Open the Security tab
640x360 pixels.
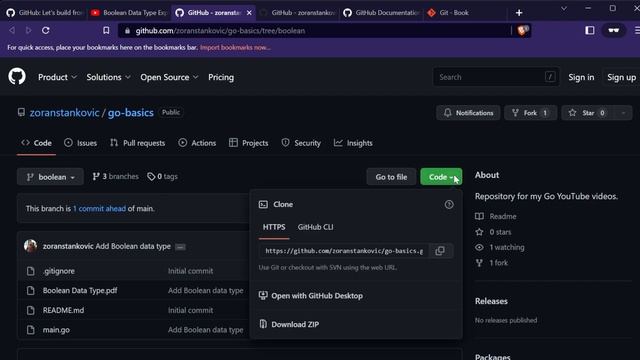[301, 143]
